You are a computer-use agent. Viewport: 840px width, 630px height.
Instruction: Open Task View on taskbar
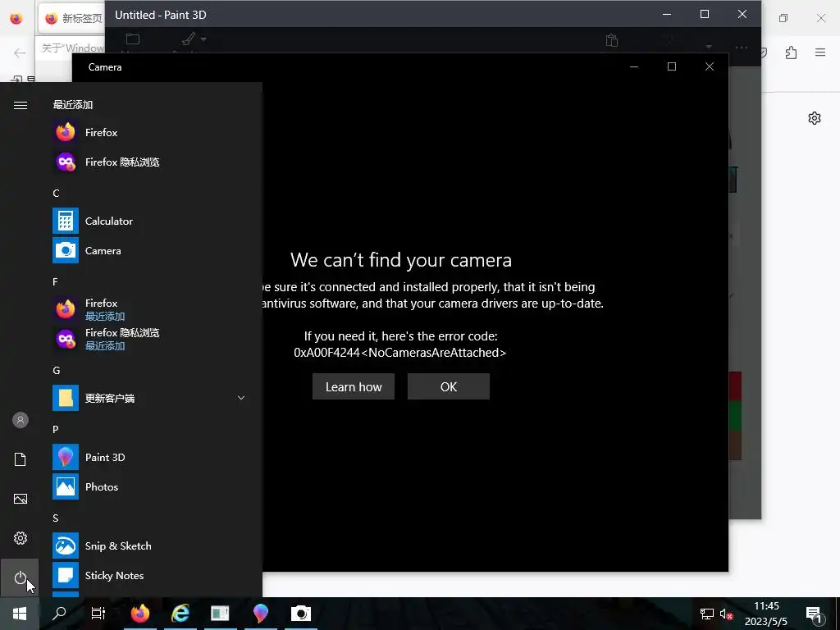click(98, 614)
